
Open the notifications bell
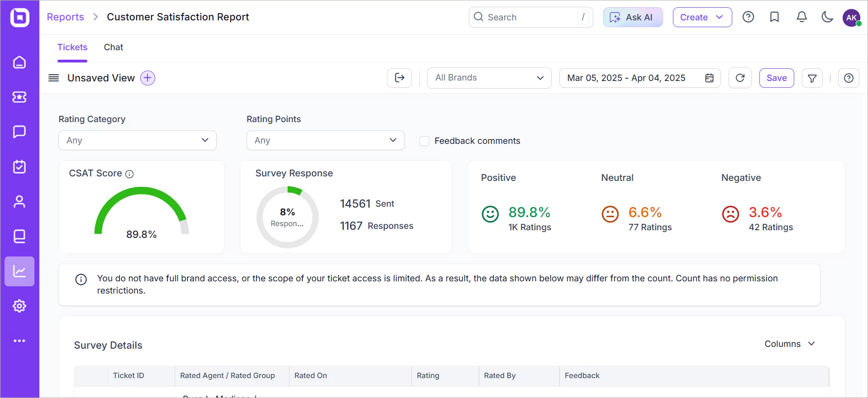[801, 17]
